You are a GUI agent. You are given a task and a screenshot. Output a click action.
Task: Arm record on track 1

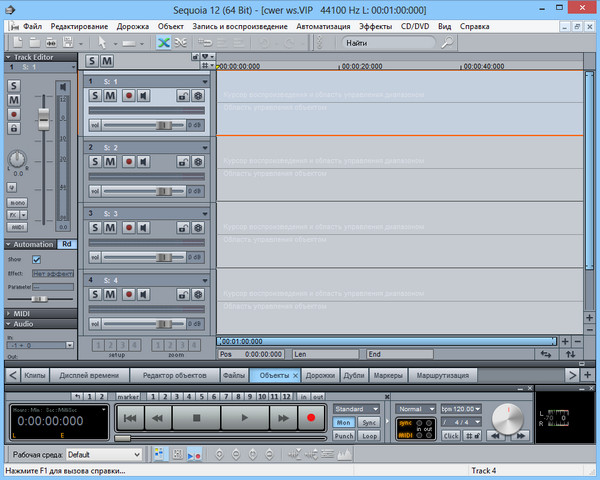coord(128,95)
